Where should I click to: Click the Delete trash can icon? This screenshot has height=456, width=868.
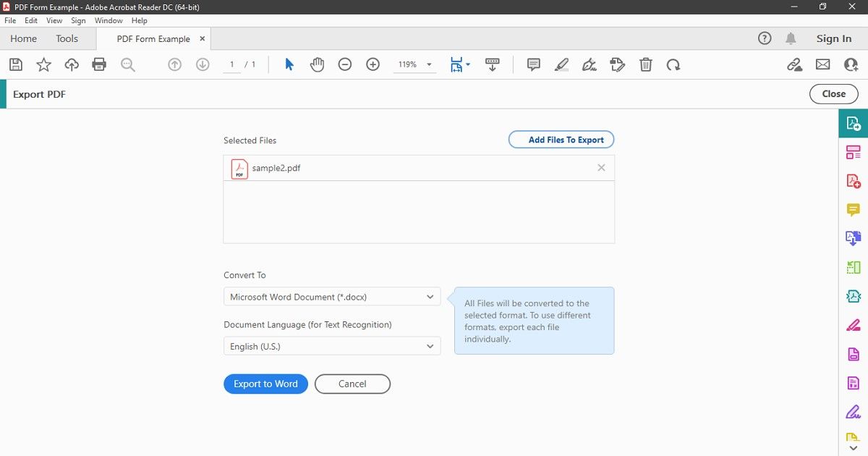646,64
